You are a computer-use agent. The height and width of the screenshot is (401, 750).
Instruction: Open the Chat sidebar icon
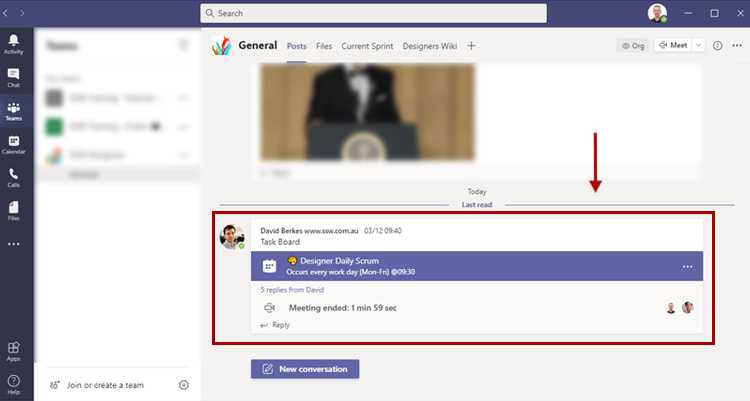(x=14, y=77)
